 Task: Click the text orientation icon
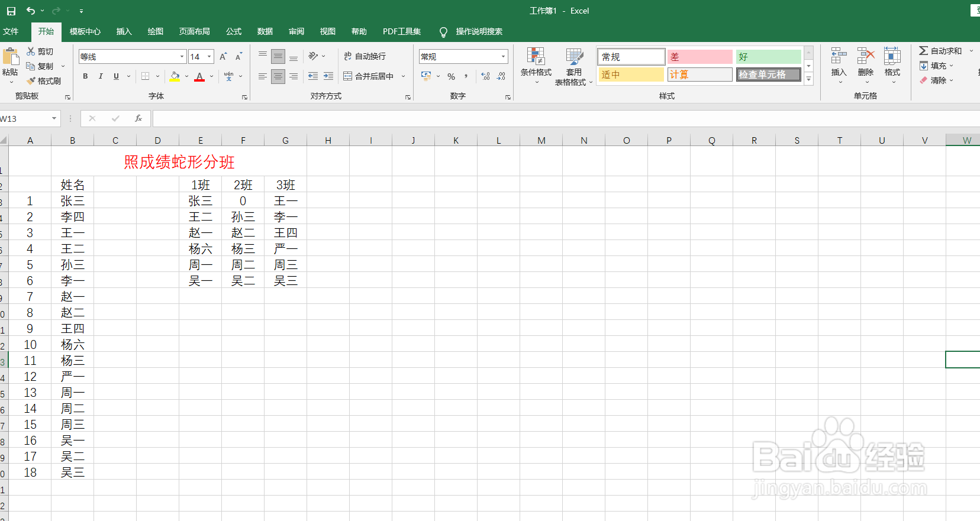click(x=313, y=56)
